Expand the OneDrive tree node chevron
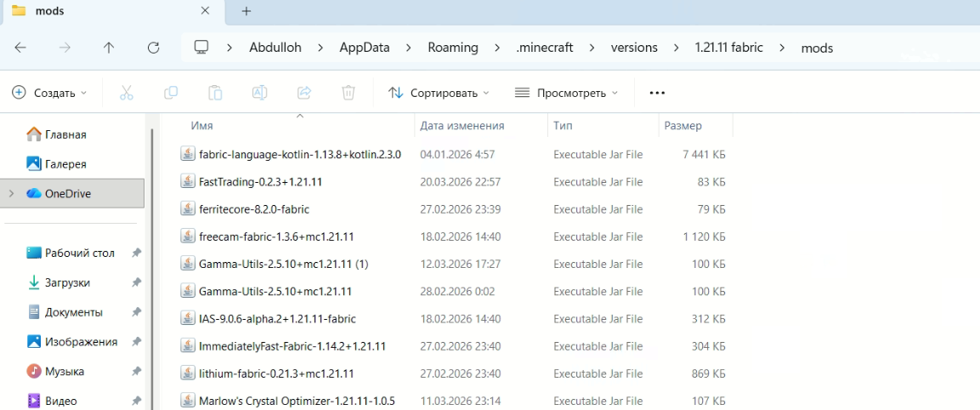This screenshot has width=980, height=410. [x=11, y=194]
